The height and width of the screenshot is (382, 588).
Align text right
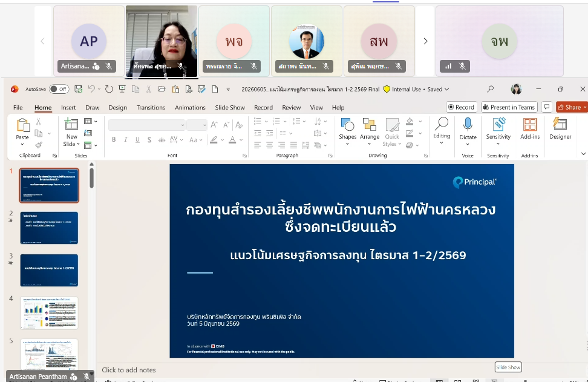click(281, 145)
